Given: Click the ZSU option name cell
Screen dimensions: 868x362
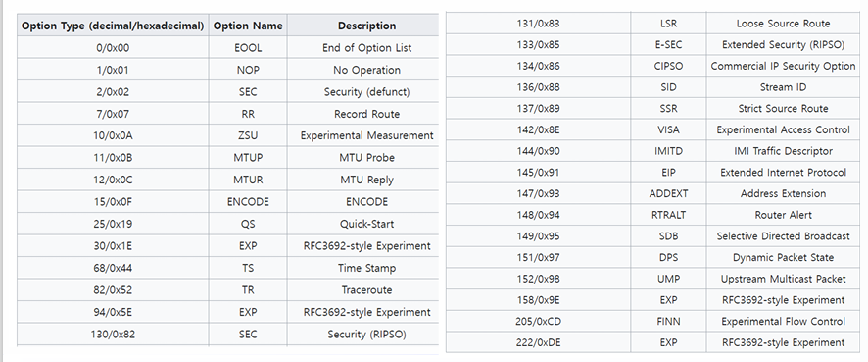Looking at the screenshot, I should (x=248, y=135).
